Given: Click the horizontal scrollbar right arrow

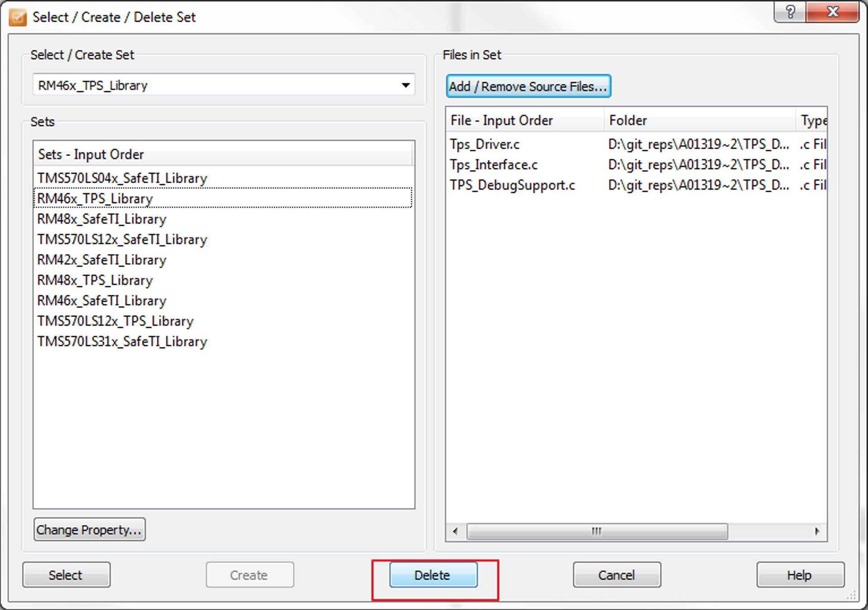Looking at the screenshot, I should tap(817, 531).
